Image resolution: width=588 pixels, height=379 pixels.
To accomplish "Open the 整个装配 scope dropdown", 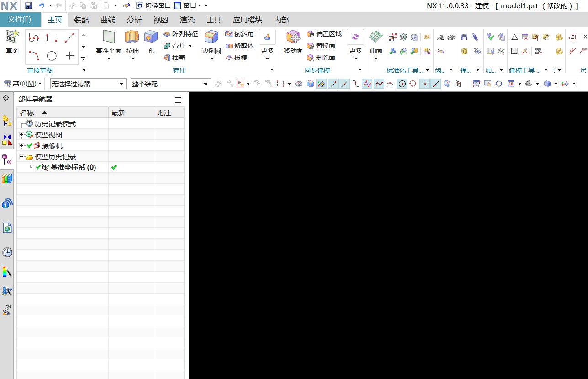I will pyautogui.click(x=170, y=84).
